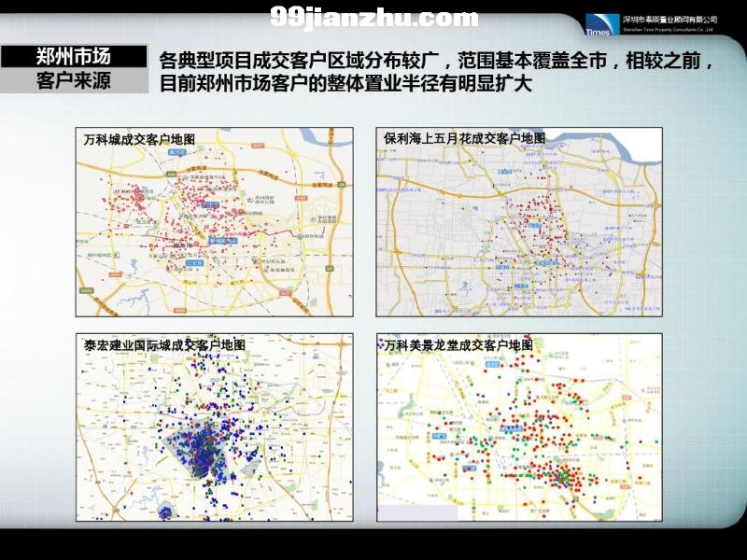Click the 万科城成交客户地图 caption text
Viewport: 747px width, 560px height.
click(139, 139)
